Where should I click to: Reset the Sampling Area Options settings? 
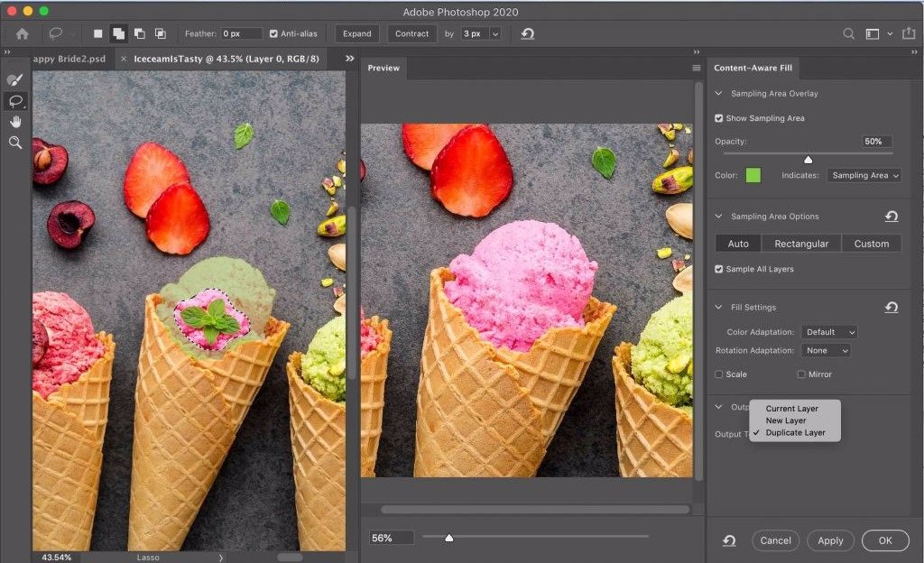click(892, 217)
